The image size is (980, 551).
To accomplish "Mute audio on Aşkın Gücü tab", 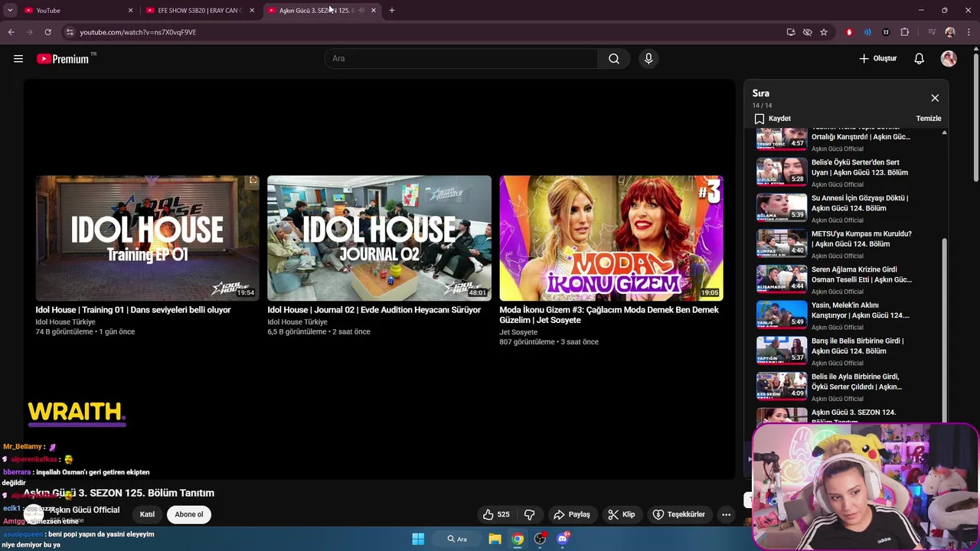I will 361,10.
